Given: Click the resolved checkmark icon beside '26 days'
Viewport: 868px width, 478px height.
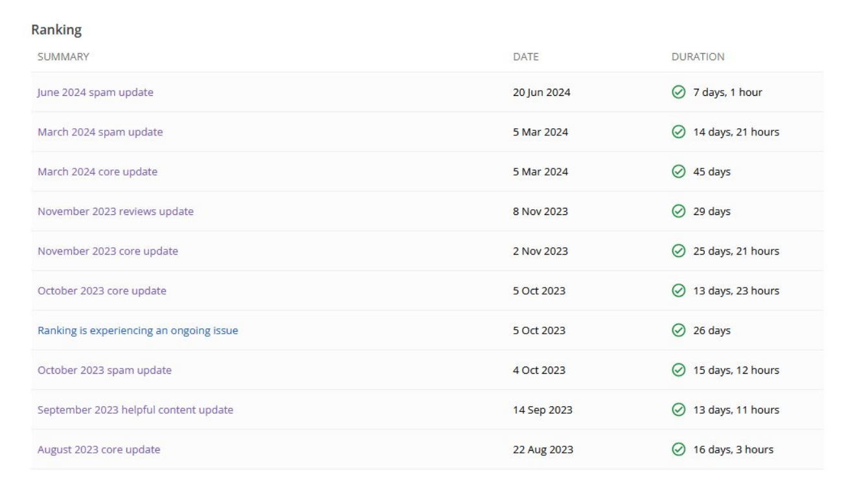Looking at the screenshot, I should point(679,330).
